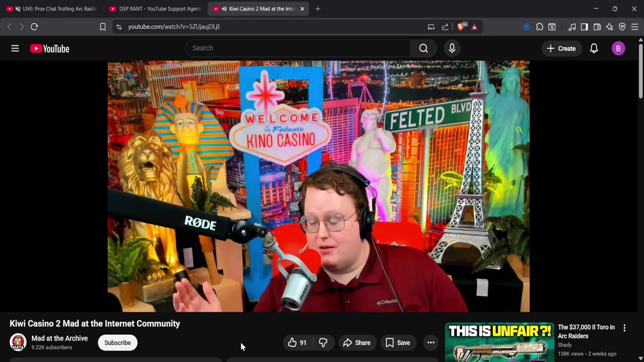Start voice search with the microphone
This screenshot has width=644, height=362.
pos(452,48)
